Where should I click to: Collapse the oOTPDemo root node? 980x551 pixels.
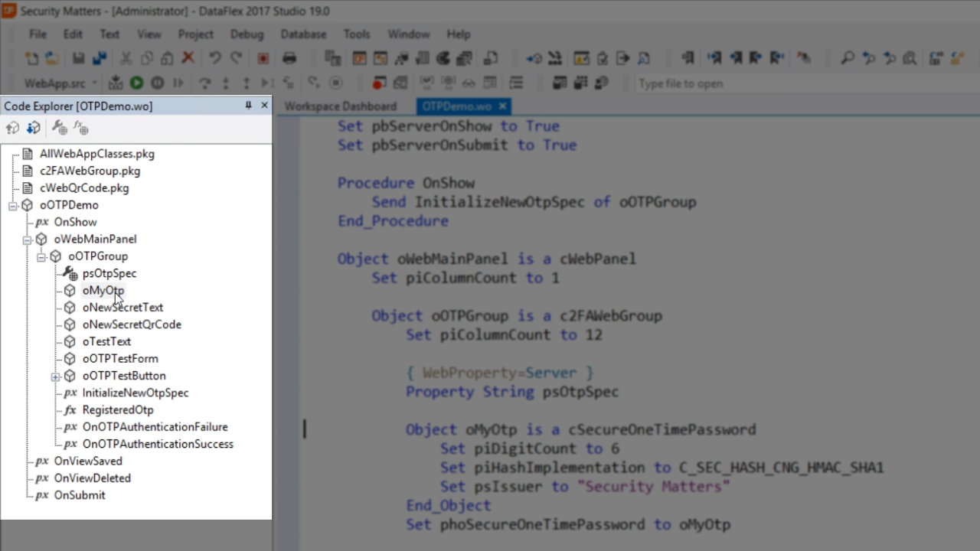tap(13, 205)
